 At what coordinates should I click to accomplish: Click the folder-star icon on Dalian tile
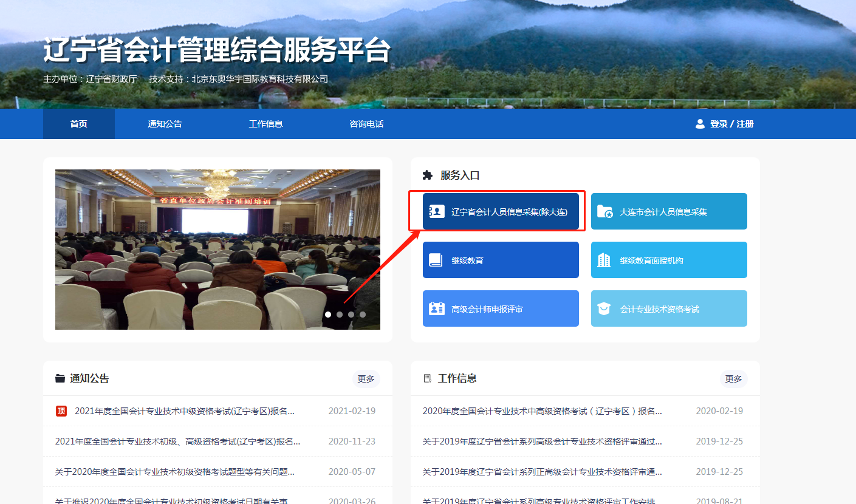click(604, 212)
